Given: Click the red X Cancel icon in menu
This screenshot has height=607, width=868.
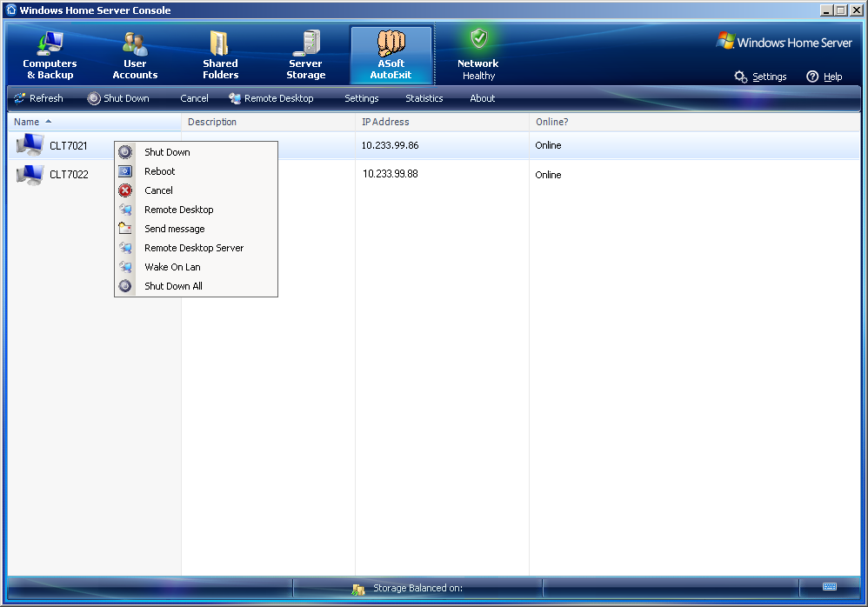Looking at the screenshot, I should pyautogui.click(x=125, y=191).
